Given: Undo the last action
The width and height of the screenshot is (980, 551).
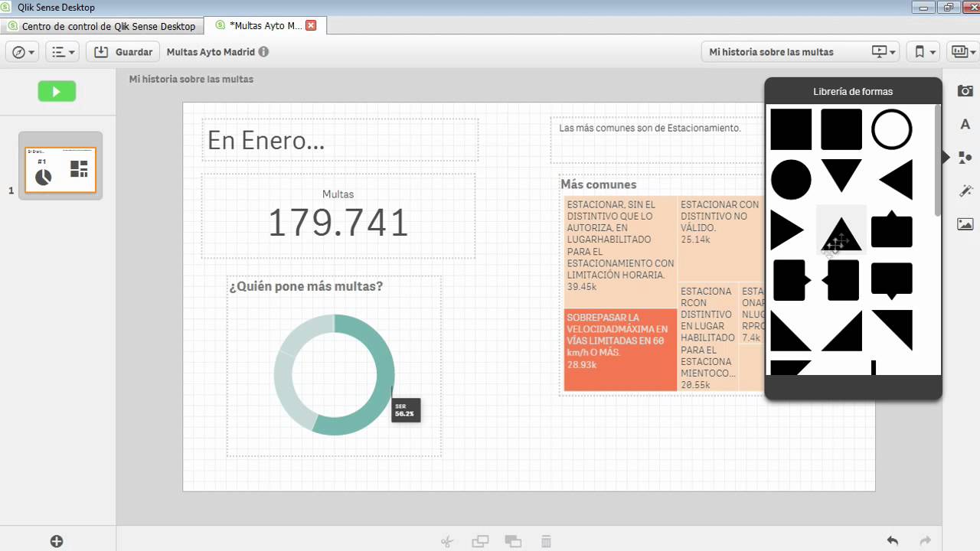Looking at the screenshot, I should pos(892,541).
